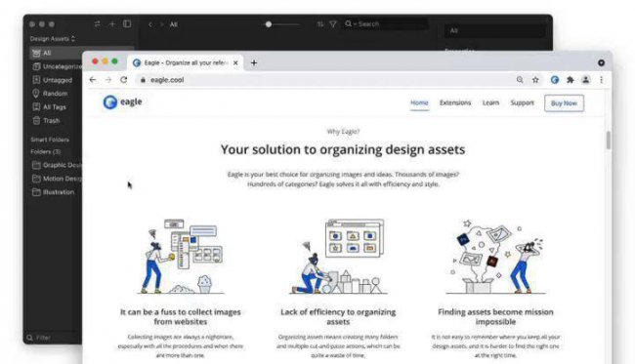Click the finding assets illustration
The image size is (635, 364).
click(x=495, y=257)
